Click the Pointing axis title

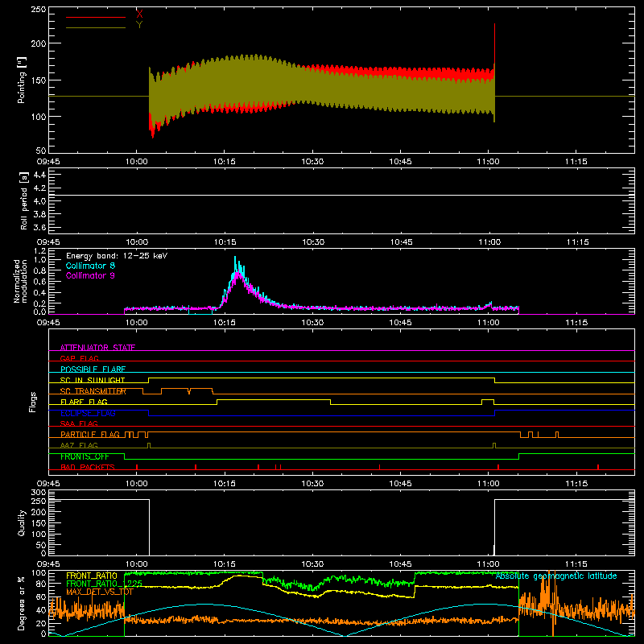coord(22,80)
